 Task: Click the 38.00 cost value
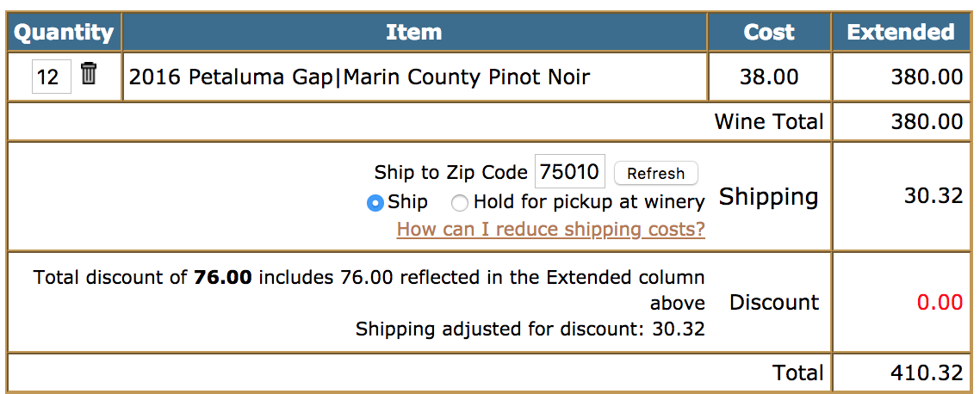(769, 77)
